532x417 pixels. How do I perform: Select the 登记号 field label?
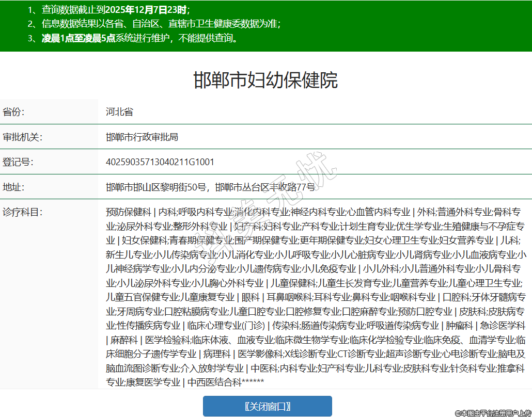tap(18, 162)
